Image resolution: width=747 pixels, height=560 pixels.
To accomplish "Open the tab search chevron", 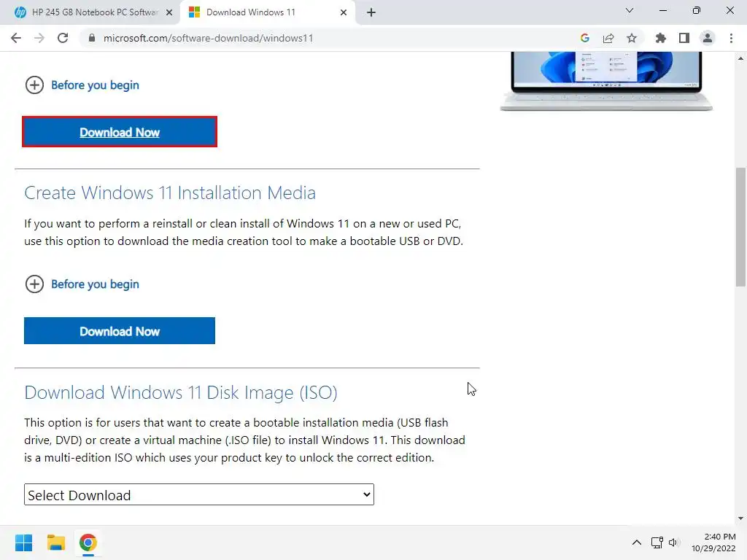I will 630,10.
